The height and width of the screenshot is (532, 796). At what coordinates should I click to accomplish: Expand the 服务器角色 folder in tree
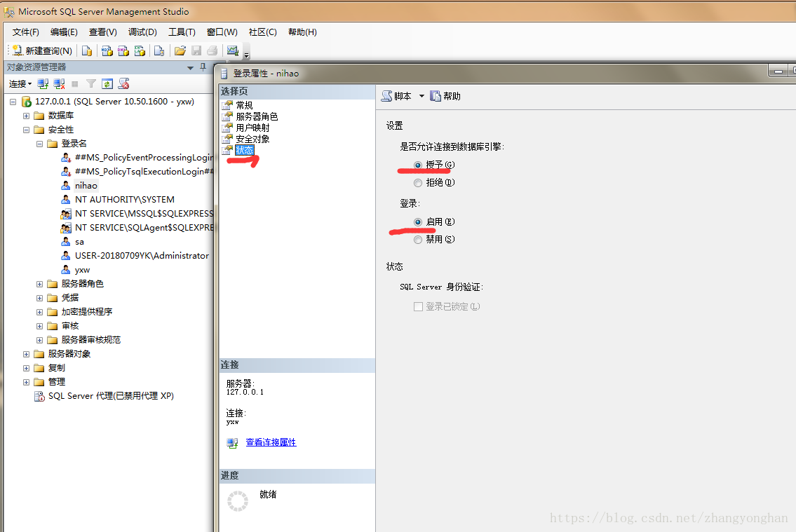pos(39,284)
